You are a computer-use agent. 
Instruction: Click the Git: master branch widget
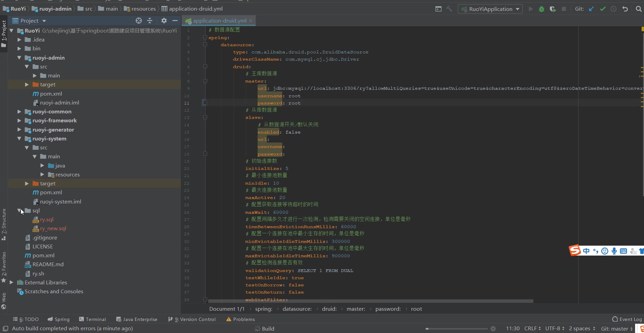tap(617, 329)
